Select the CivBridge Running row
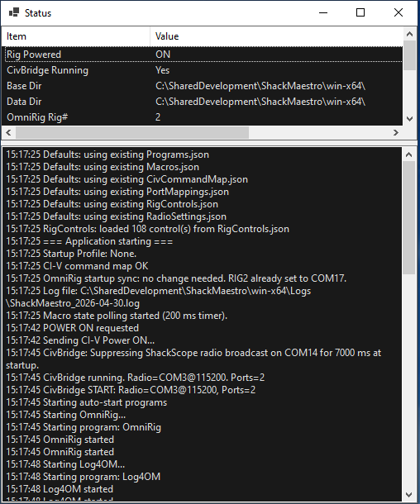This screenshot has height=504, width=420. point(203,70)
